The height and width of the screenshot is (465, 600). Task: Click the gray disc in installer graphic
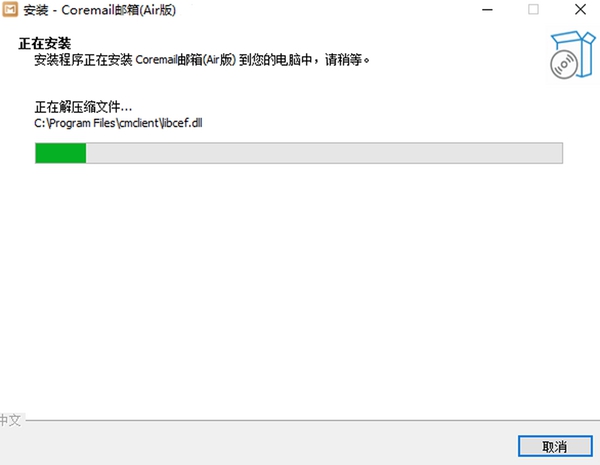(x=564, y=65)
